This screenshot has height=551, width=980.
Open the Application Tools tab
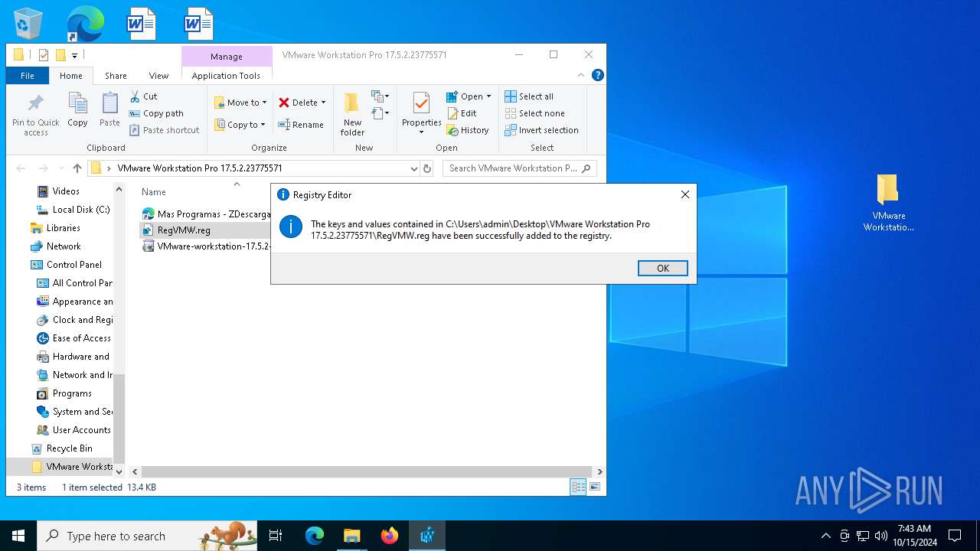click(226, 76)
